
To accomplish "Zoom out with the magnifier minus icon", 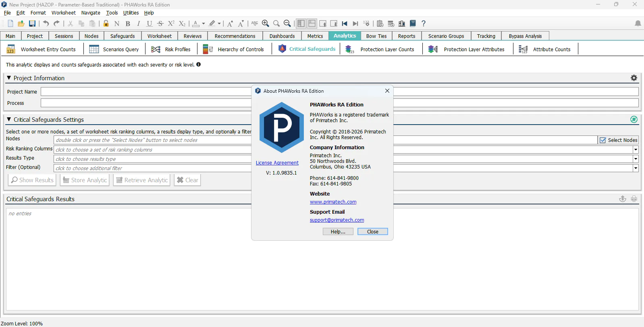I will click(287, 23).
